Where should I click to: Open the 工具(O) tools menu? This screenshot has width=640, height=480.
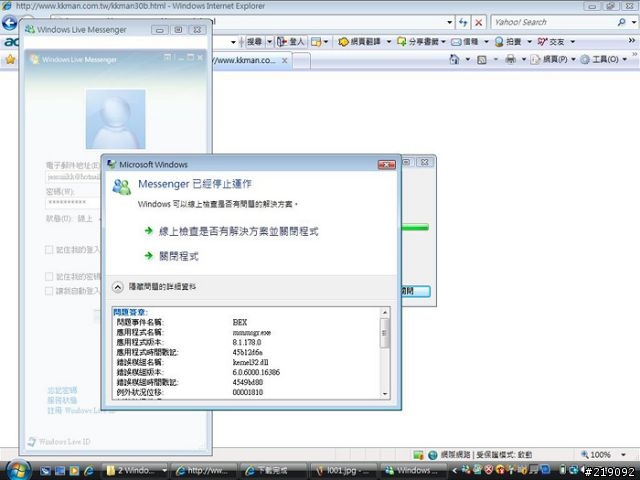pyautogui.click(x=603, y=60)
